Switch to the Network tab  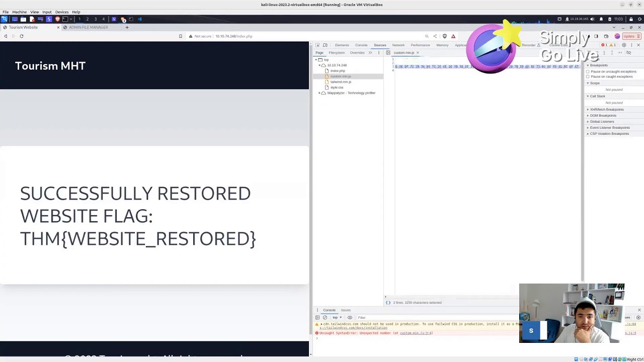click(x=398, y=45)
